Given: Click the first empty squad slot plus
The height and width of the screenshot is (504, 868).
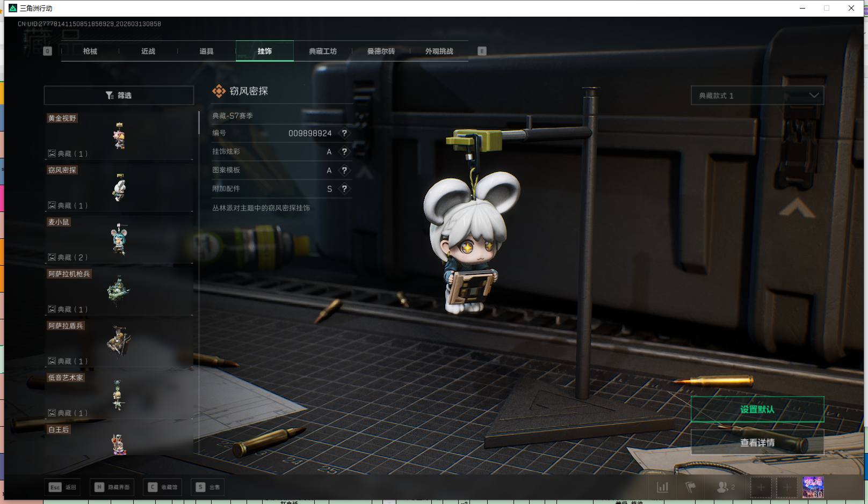Looking at the screenshot, I should (x=761, y=487).
